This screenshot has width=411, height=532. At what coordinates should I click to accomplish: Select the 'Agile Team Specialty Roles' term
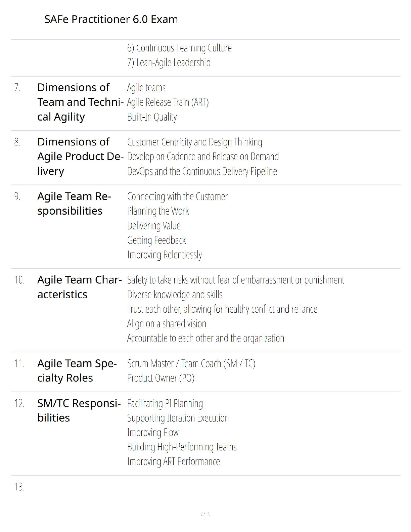click(77, 371)
